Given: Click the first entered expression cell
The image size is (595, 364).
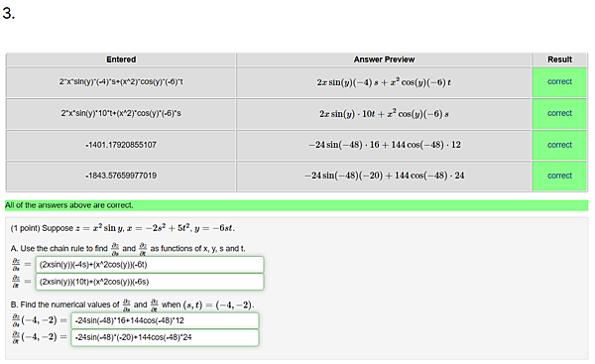Looking at the screenshot, I should click(x=121, y=82).
